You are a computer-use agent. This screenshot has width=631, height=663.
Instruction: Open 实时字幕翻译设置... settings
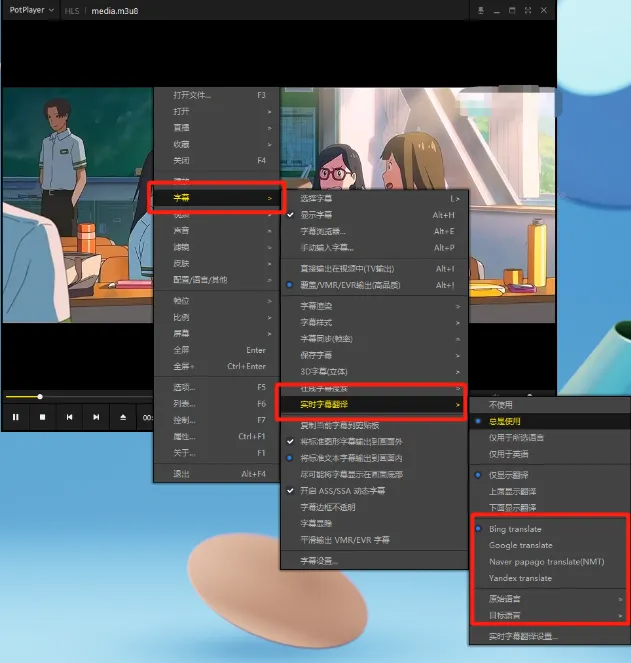pos(523,636)
